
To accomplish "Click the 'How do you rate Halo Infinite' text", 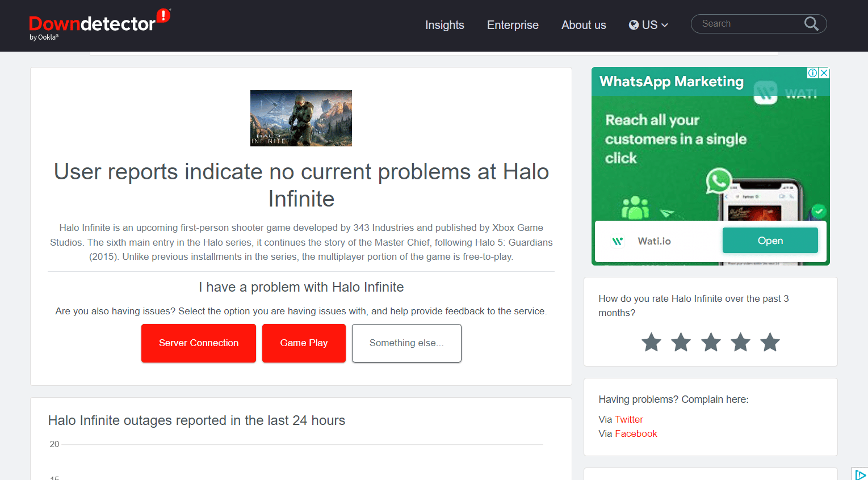I will pyautogui.click(x=694, y=305).
